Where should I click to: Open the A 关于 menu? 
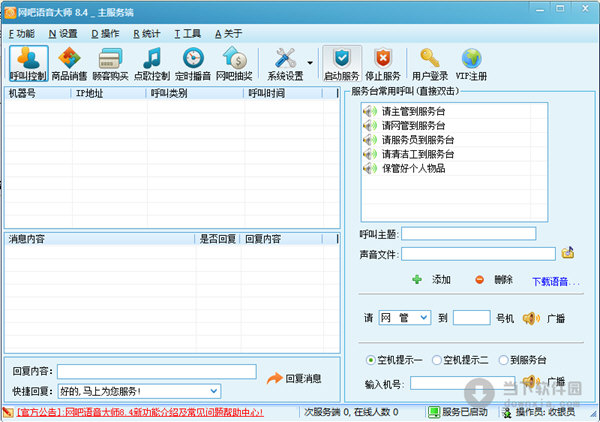228,34
